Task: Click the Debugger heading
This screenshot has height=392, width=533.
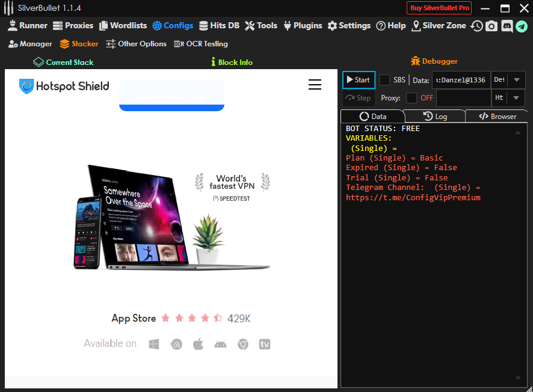Action: (434, 61)
